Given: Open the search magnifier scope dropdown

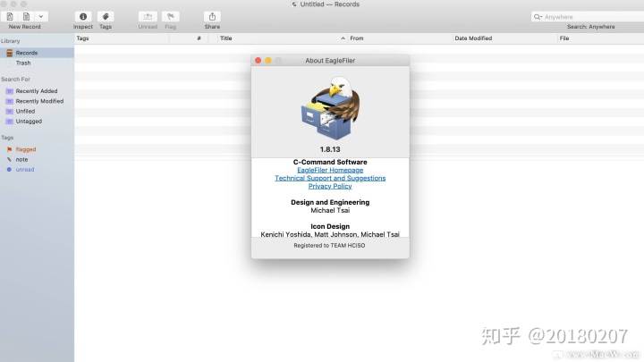Looking at the screenshot, I should pos(538,17).
